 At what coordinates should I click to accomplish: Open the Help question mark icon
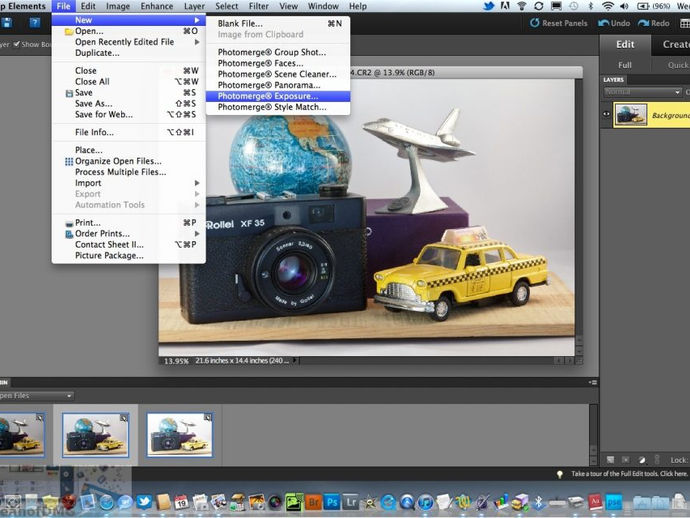tap(35, 23)
